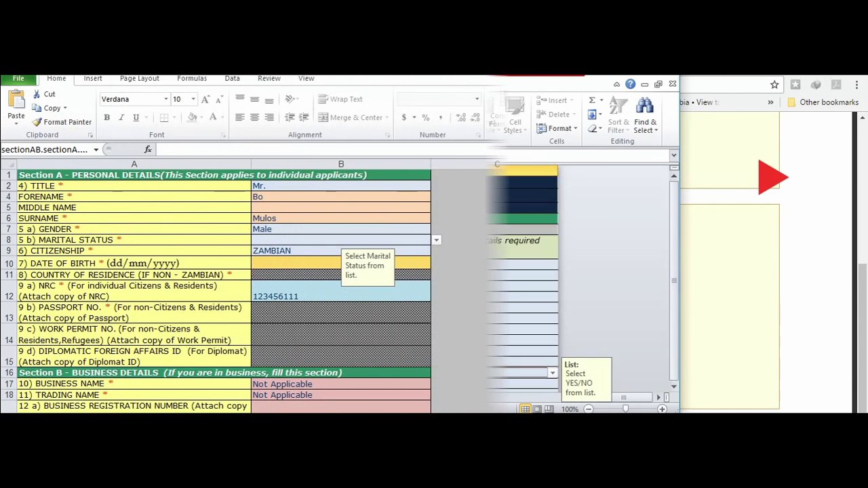Top align cell contents
868x488 pixels.
(x=239, y=100)
